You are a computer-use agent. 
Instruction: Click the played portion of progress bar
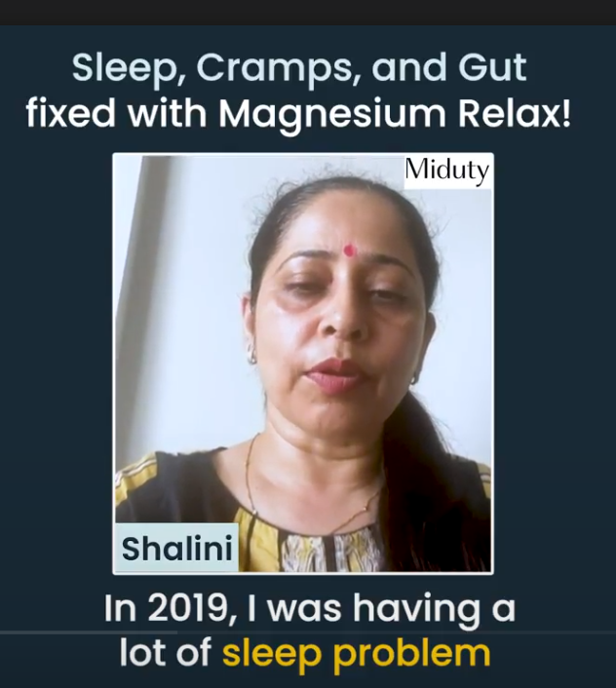(89, 632)
